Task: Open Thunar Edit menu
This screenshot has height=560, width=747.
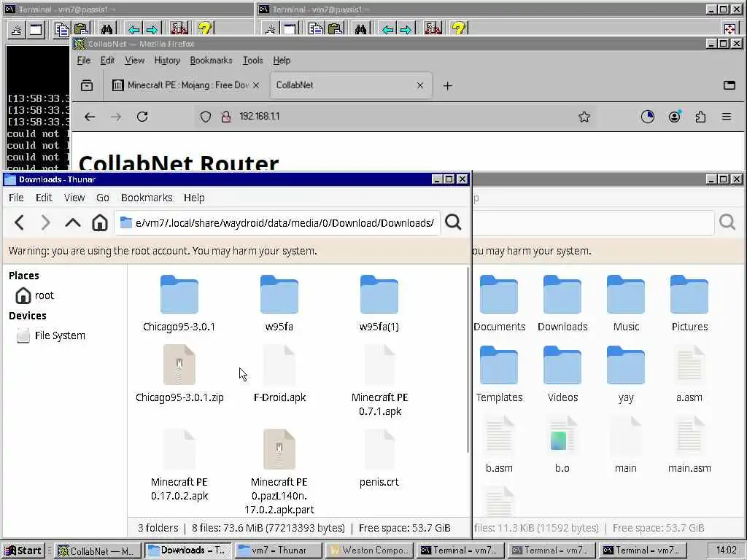Action: coord(44,198)
